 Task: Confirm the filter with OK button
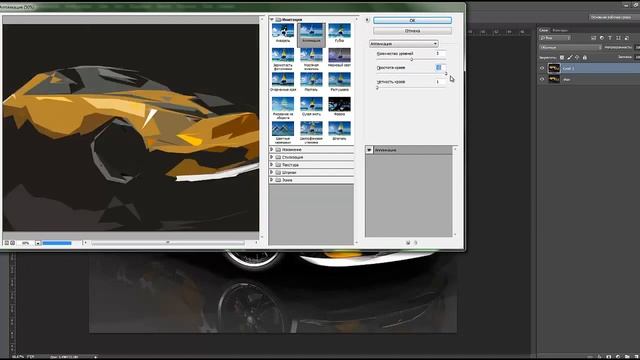[x=412, y=20]
